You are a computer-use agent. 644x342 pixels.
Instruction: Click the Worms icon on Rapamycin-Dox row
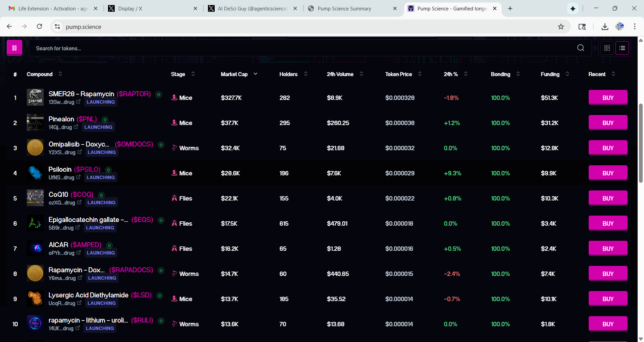coord(174,273)
